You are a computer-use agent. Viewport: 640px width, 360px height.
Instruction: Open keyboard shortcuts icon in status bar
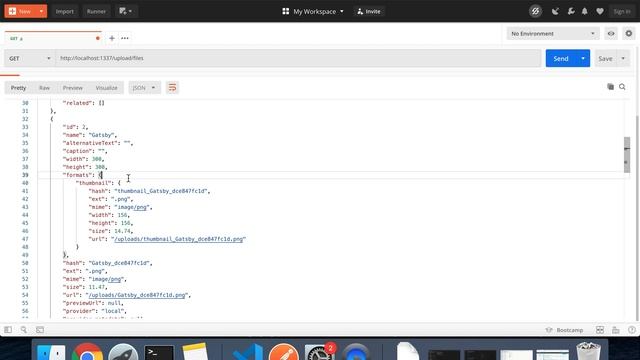[x=616, y=330]
